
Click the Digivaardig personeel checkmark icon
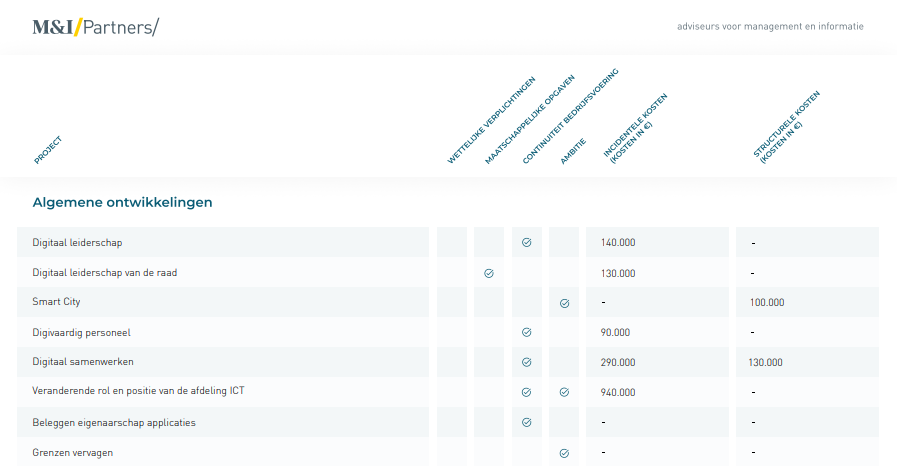pos(527,332)
